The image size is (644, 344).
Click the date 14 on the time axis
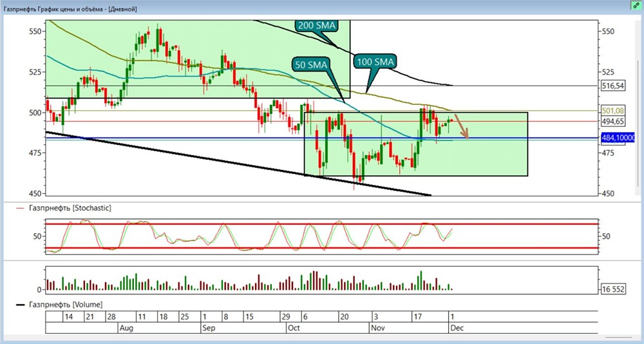(x=69, y=317)
